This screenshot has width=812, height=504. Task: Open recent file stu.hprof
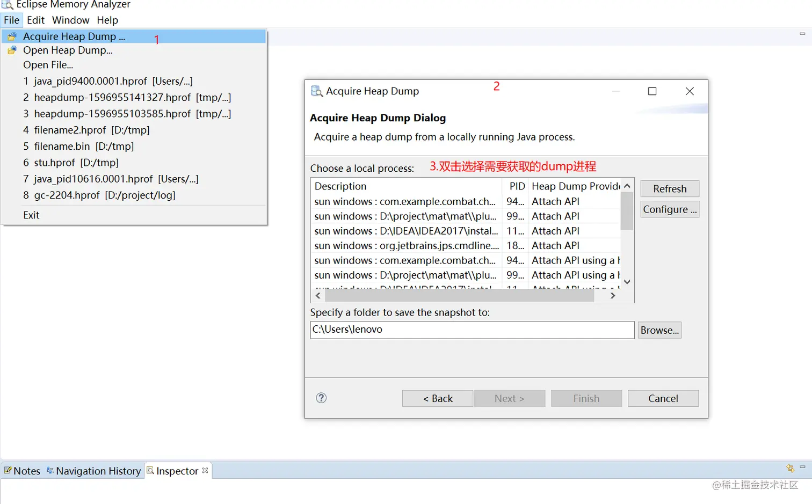[x=134, y=162]
